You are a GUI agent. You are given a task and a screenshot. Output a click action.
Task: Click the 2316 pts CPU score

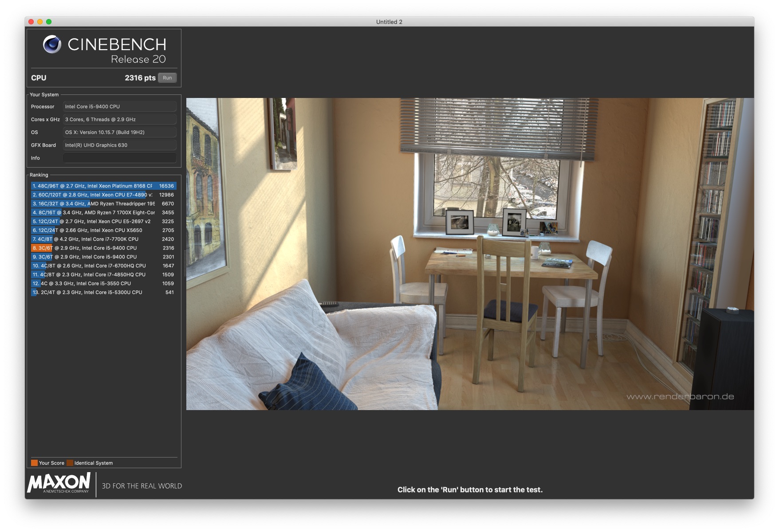point(140,78)
